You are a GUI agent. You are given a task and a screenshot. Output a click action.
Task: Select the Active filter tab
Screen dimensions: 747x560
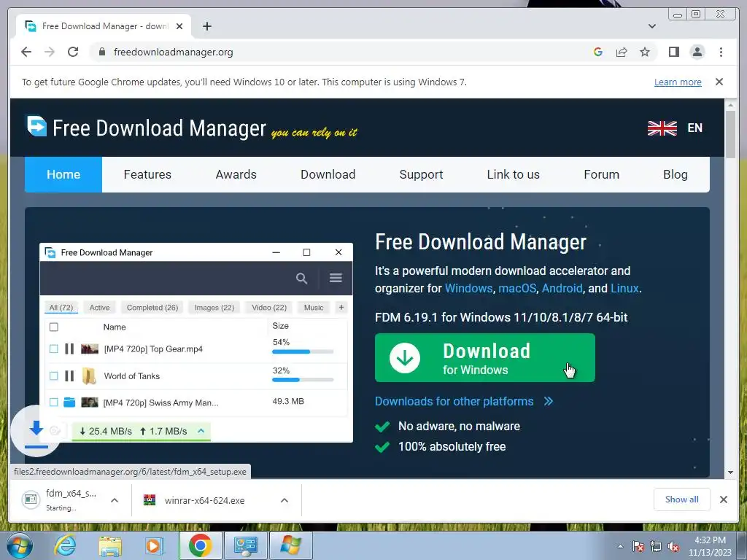coord(99,308)
